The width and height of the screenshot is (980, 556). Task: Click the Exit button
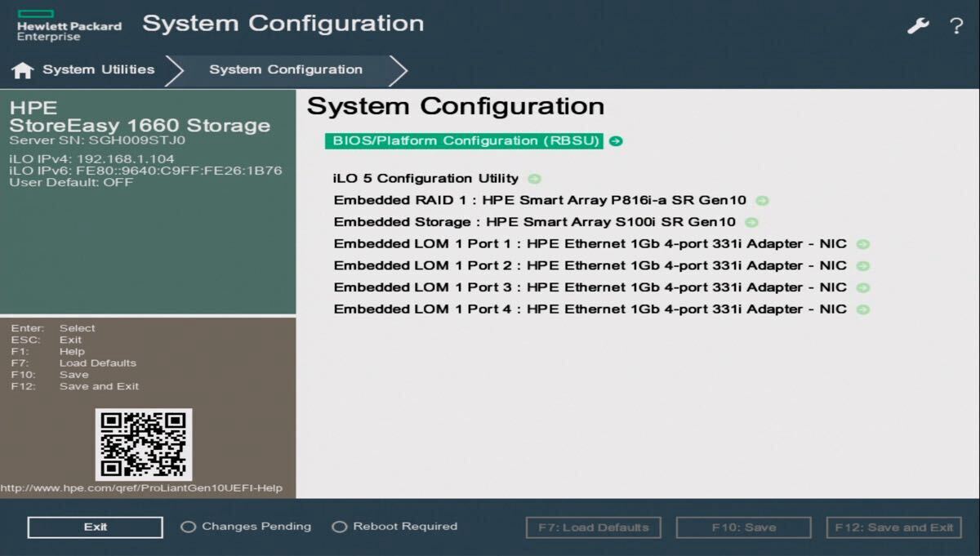click(95, 527)
